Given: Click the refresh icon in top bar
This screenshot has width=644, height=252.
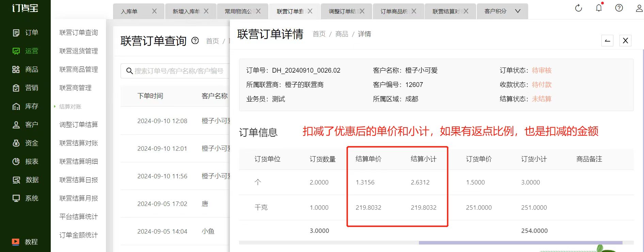Looking at the screenshot, I should click(x=579, y=8).
